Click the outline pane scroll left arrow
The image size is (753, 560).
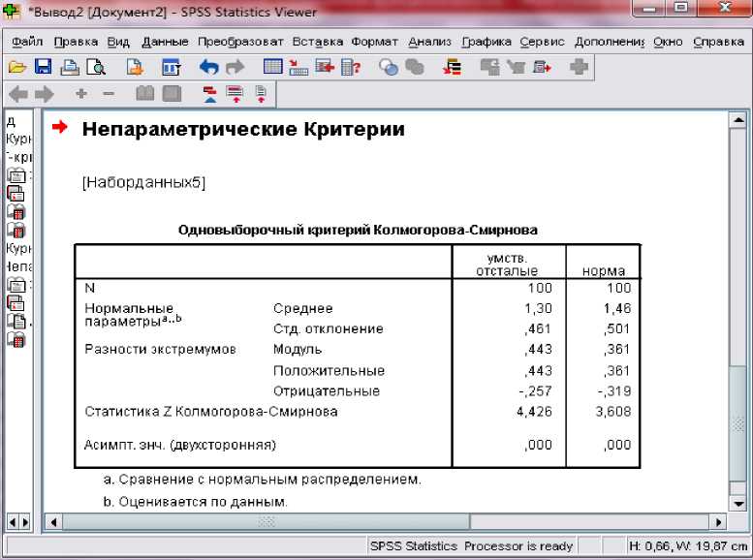pyautogui.click(x=13, y=521)
